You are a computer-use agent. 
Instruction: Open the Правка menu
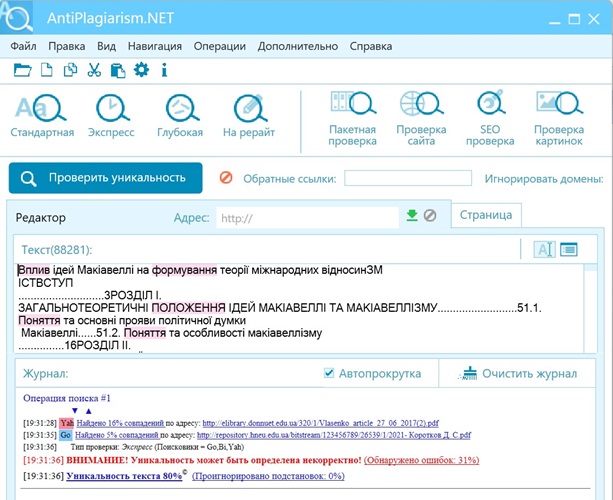[x=66, y=46]
